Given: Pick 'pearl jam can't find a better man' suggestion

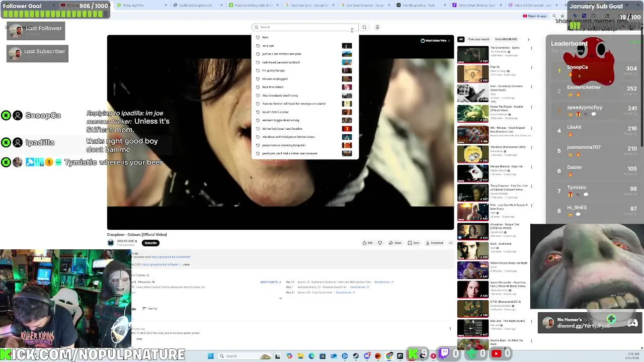Looking at the screenshot, I should pyautogui.click(x=304, y=153).
